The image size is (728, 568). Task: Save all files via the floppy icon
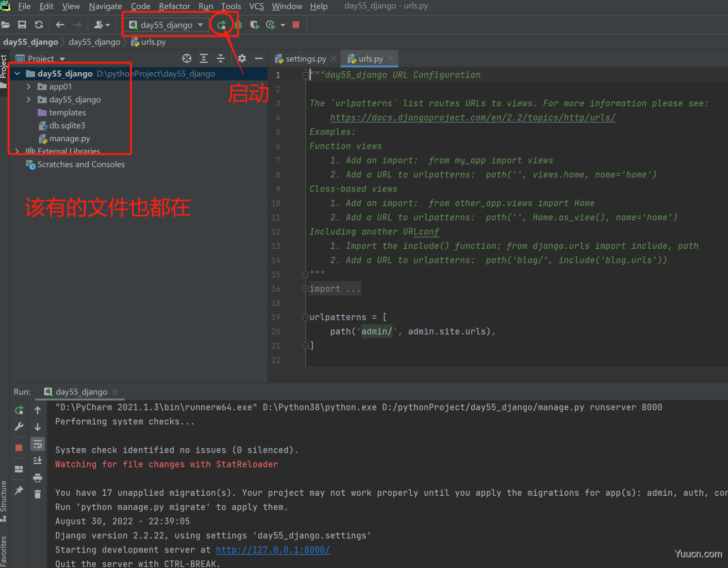pyautogui.click(x=22, y=25)
